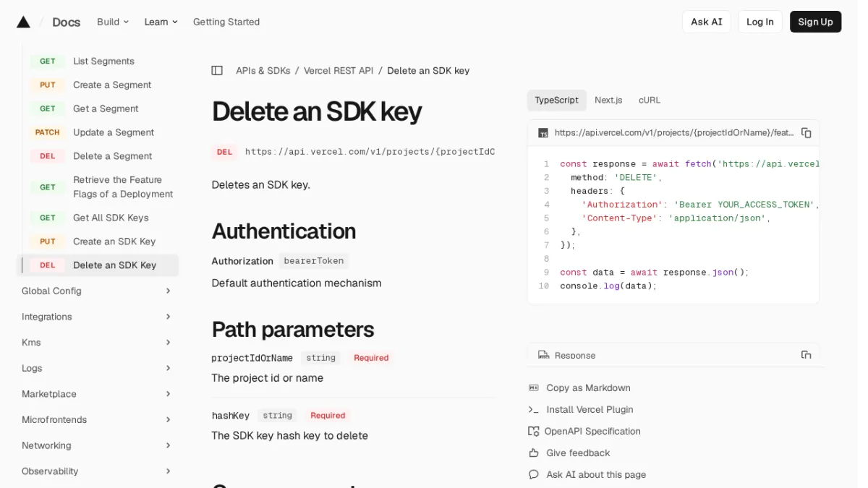Click the TypeScript file icon in code header
This screenshot has width=868, height=488.
pyautogui.click(x=543, y=133)
